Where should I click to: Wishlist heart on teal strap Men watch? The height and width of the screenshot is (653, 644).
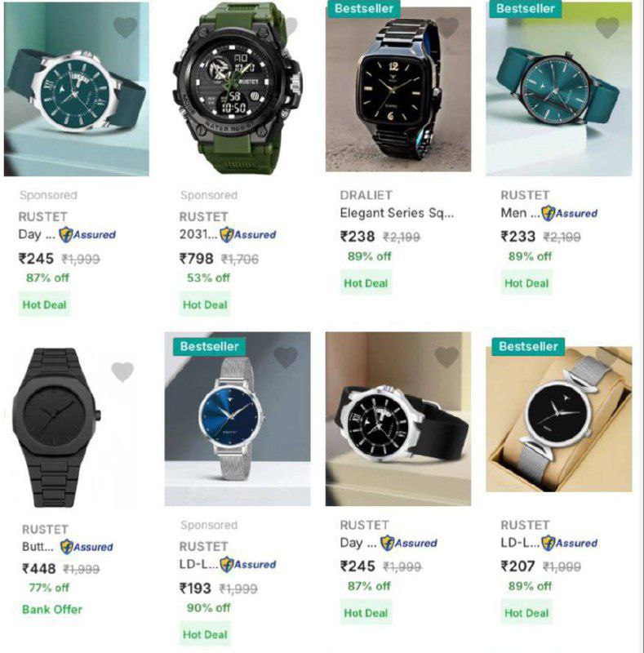(607, 28)
